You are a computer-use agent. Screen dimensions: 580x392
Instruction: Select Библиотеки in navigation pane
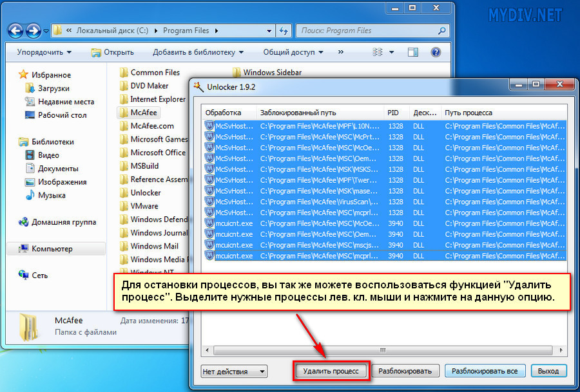(x=46, y=142)
